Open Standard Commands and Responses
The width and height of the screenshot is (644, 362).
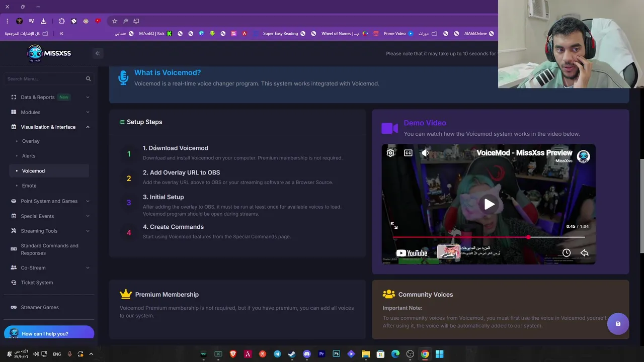click(x=49, y=249)
